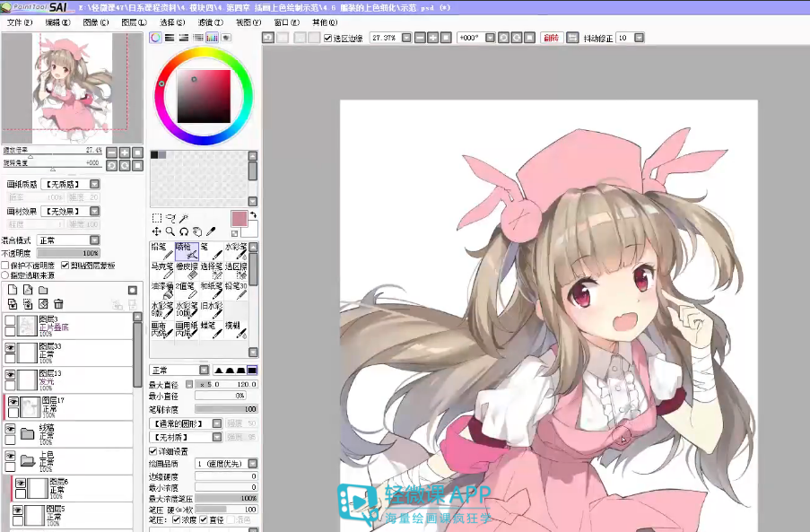Select the Hand pan tool
The height and width of the screenshot is (532, 810).
[x=196, y=231]
